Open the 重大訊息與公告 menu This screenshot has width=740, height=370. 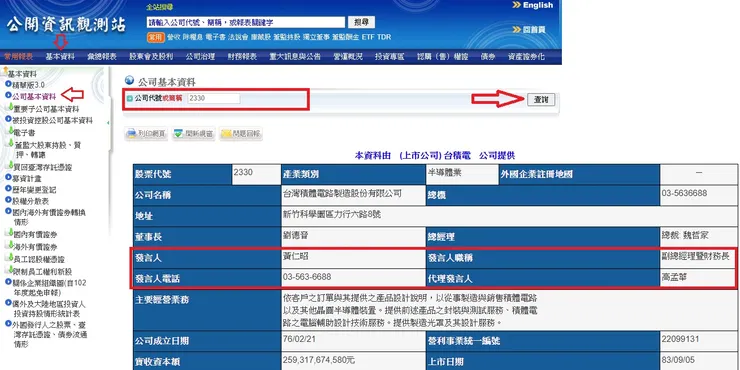295,57
